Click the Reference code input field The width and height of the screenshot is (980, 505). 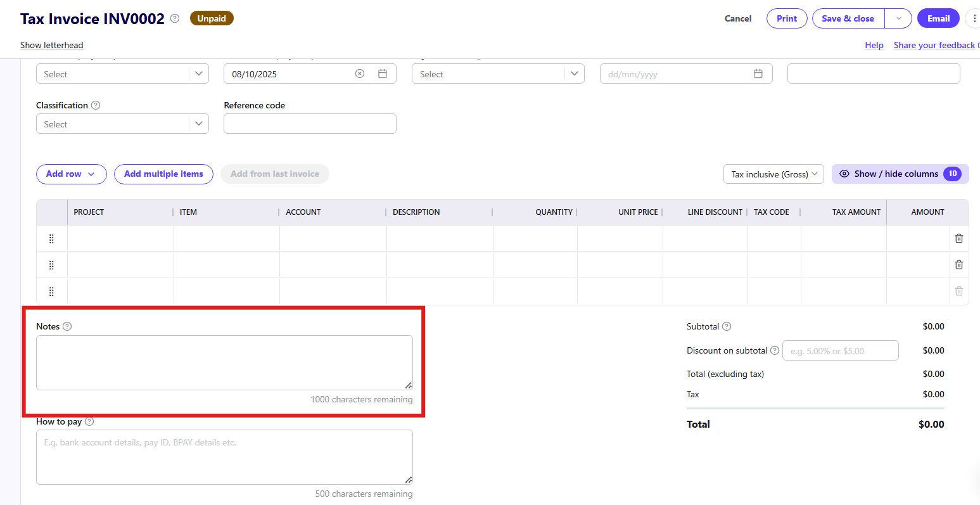point(310,124)
